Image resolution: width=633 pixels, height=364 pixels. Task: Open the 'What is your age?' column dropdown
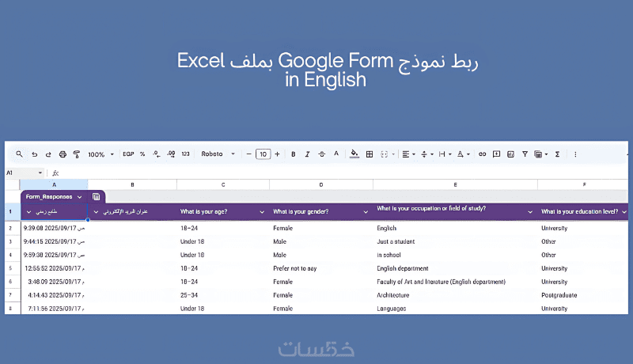262,212
